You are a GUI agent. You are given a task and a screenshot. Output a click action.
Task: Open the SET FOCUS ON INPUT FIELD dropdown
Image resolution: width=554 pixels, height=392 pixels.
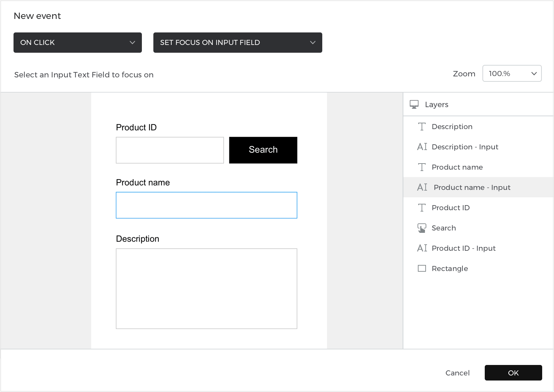238,43
